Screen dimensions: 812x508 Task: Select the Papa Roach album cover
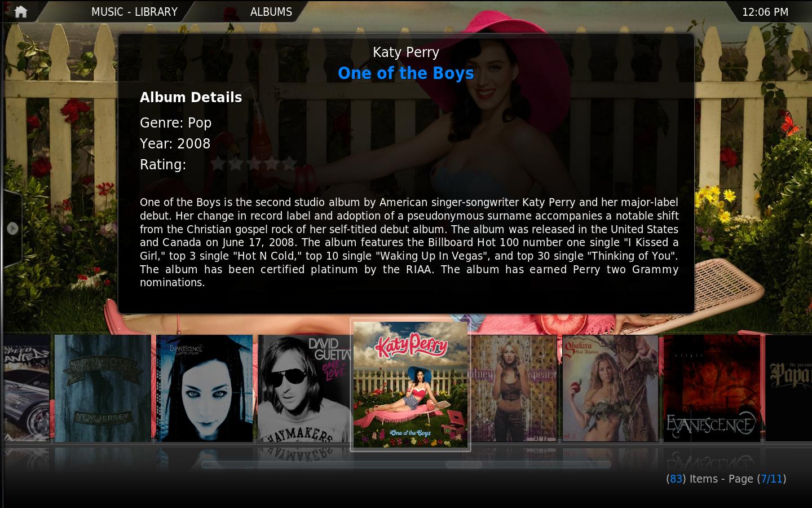788,388
